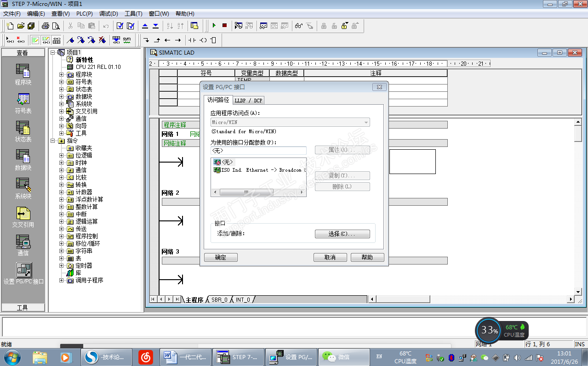This screenshot has width=588, height=366.
Task: Open 交叉引用 in the 查看 sidebar
Action: tap(23, 217)
